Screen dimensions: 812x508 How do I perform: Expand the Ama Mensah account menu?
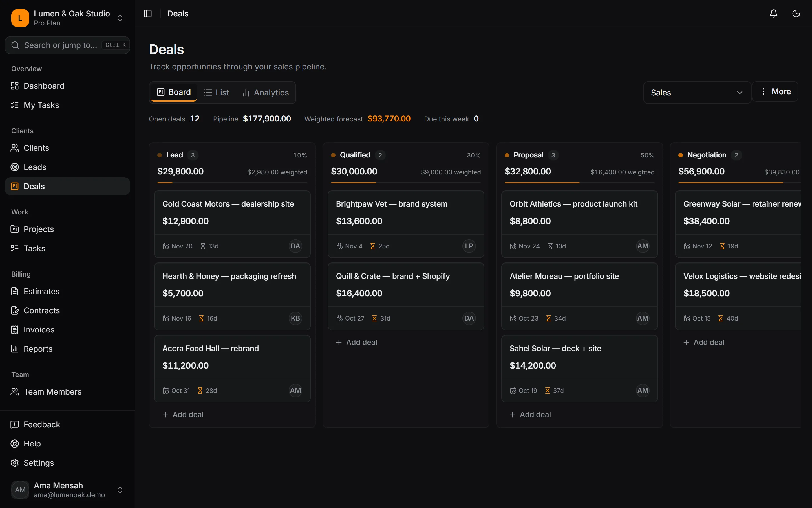point(67,490)
